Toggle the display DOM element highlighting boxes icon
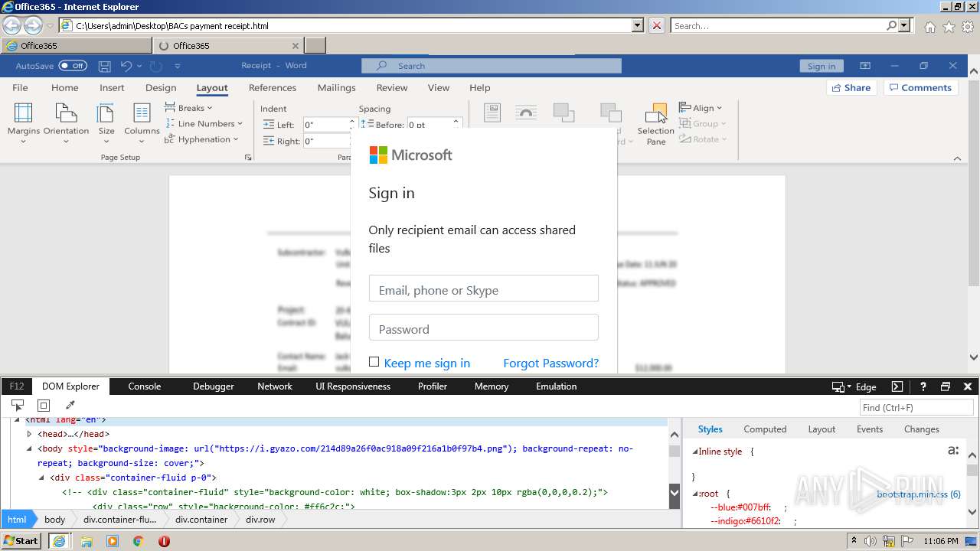Image resolution: width=980 pixels, height=551 pixels. coord(44,406)
